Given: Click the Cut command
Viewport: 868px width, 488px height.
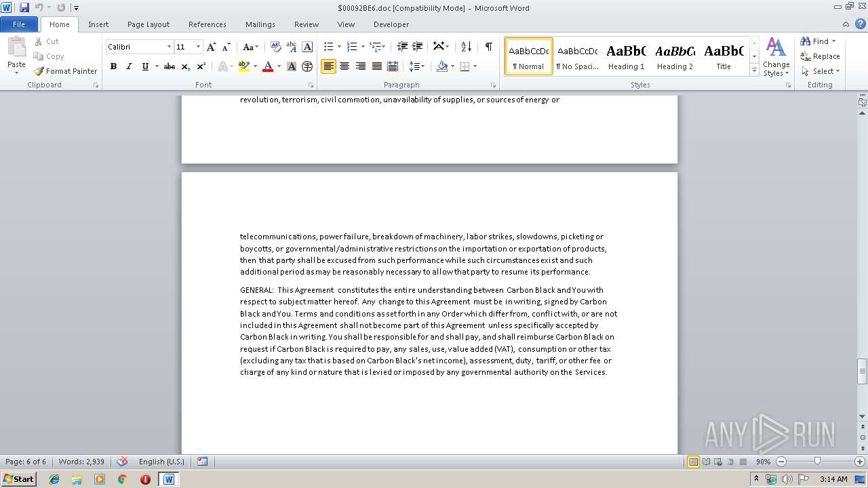Looking at the screenshot, I should coord(47,41).
